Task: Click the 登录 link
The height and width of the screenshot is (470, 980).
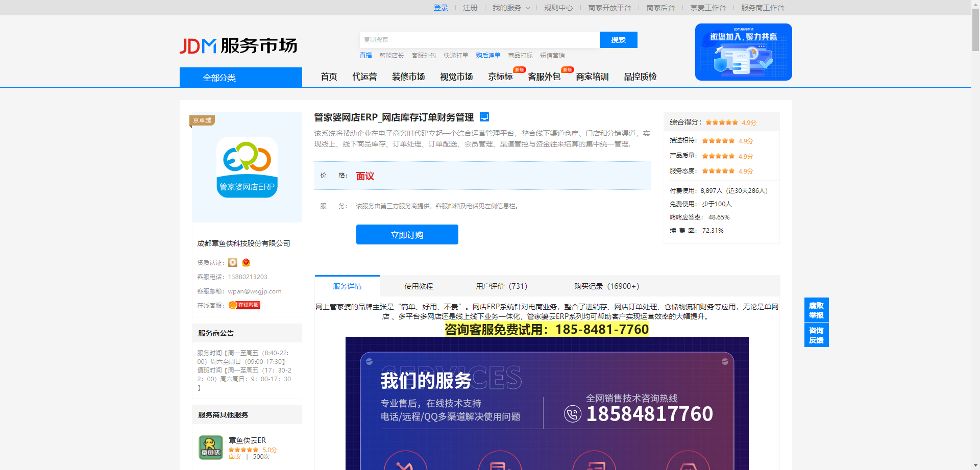Action: click(440, 8)
